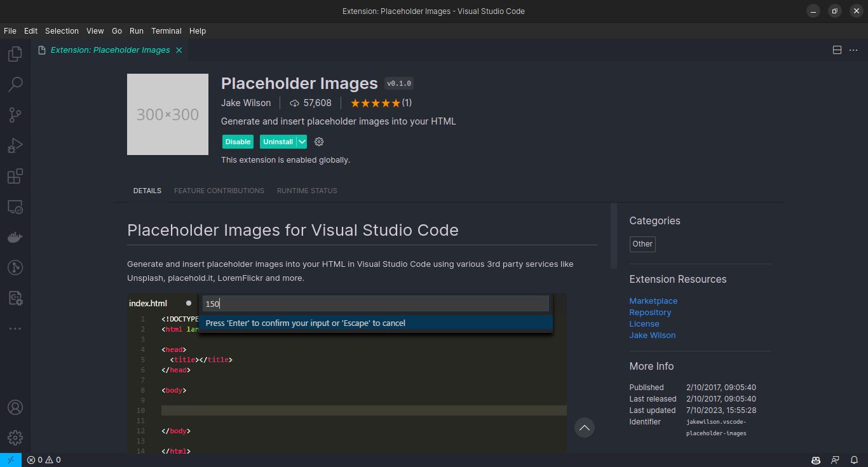Open the extension's Manage gear menu
Image resolution: width=868 pixels, height=467 pixels.
pyautogui.click(x=318, y=141)
